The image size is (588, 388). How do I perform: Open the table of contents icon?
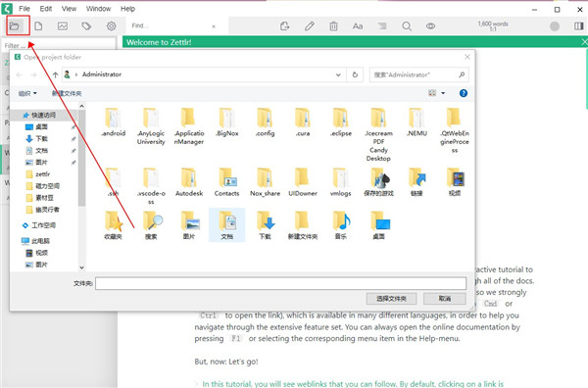click(382, 25)
